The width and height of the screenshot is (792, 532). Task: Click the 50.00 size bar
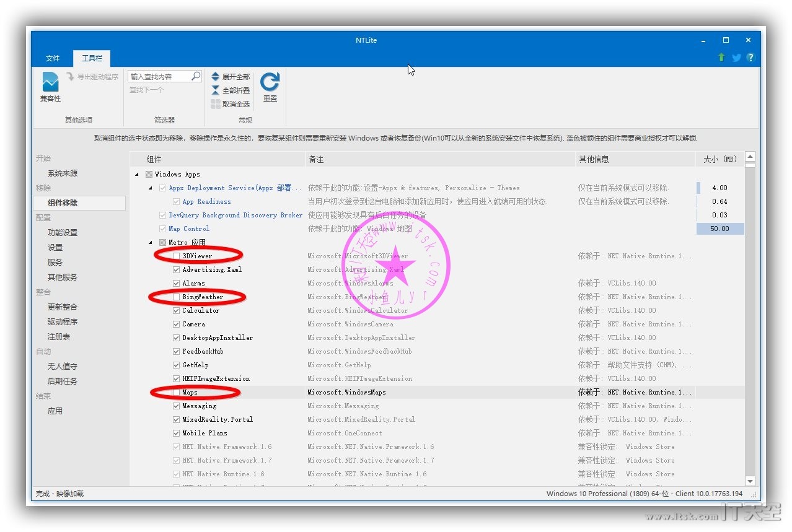coord(720,229)
